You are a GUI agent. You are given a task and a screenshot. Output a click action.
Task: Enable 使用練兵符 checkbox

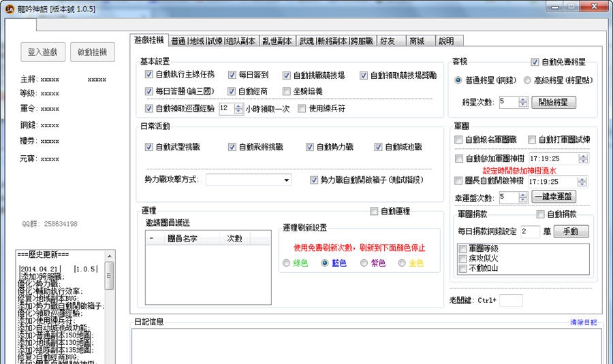pos(302,108)
